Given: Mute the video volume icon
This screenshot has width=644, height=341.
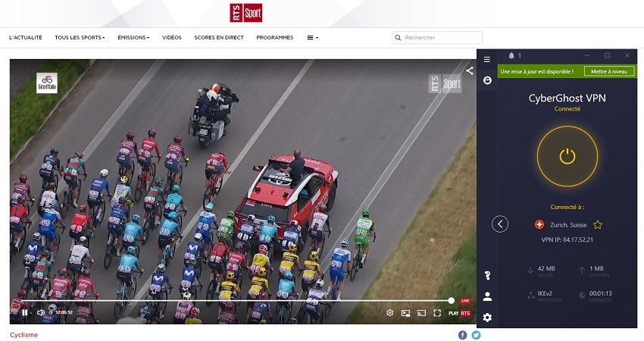Looking at the screenshot, I should pyautogui.click(x=41, y=313).
